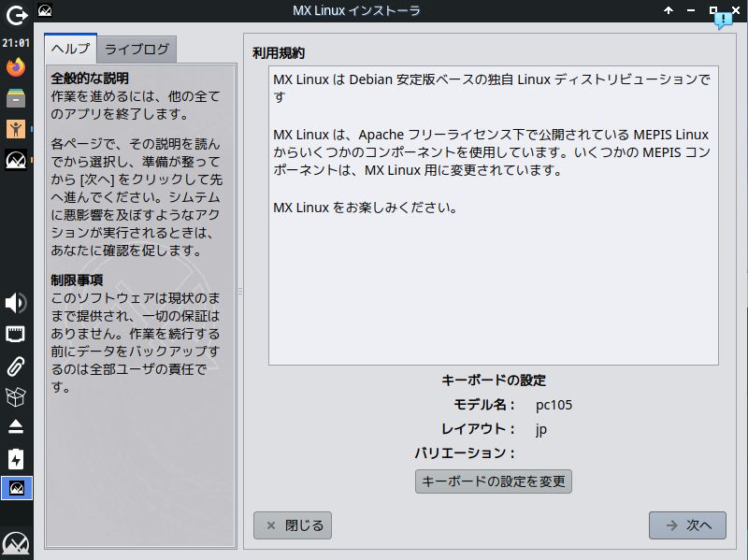Open the MX Linux start menu

coord(16,545)
